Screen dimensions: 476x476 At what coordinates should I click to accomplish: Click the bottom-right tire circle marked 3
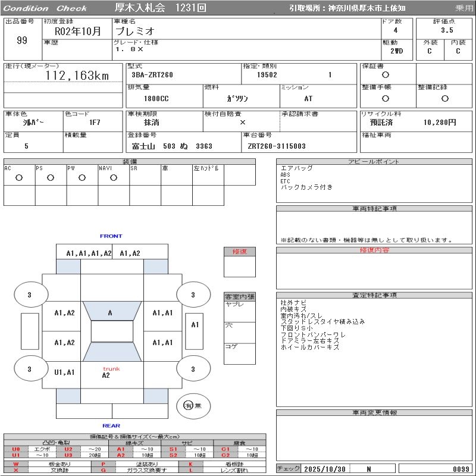[x=193, y=369]
